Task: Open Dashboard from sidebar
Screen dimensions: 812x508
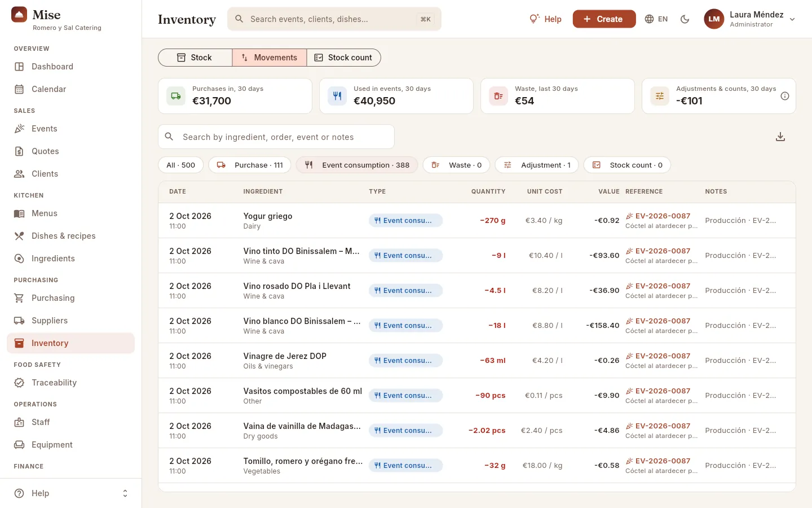Action: (x=70, y=67)
